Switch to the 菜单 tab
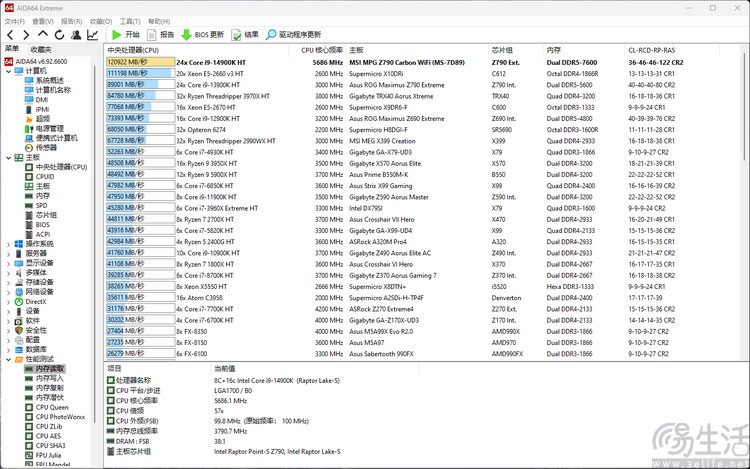This screenshot has height=469, width=750. pyautogui.click(x=11, y=49)
